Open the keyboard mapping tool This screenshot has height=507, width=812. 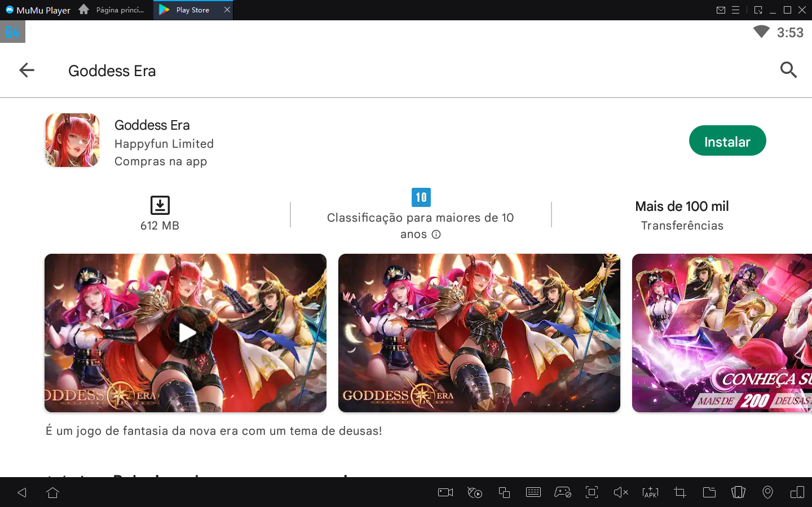point(533,492)
